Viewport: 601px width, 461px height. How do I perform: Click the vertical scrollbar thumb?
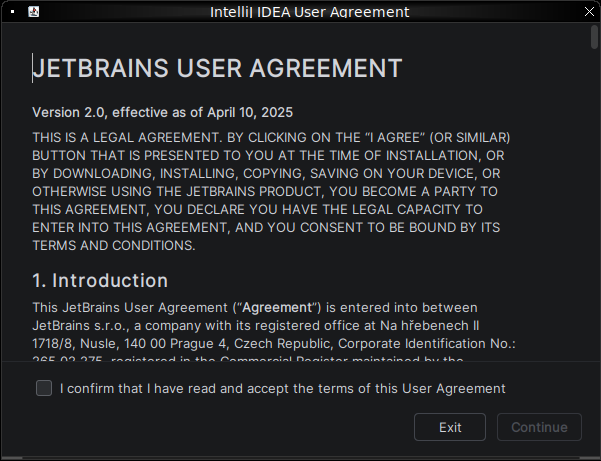[x=594, y=37]
